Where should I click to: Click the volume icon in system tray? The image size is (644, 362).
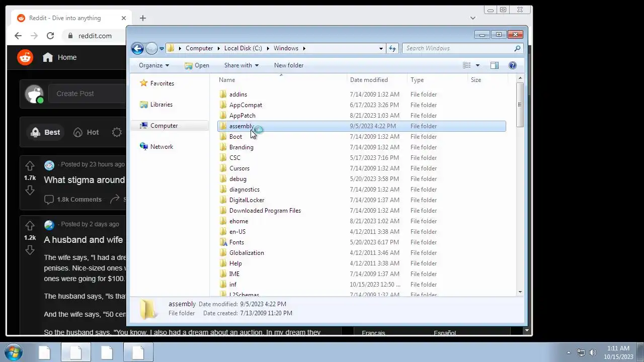click(593, 352)
